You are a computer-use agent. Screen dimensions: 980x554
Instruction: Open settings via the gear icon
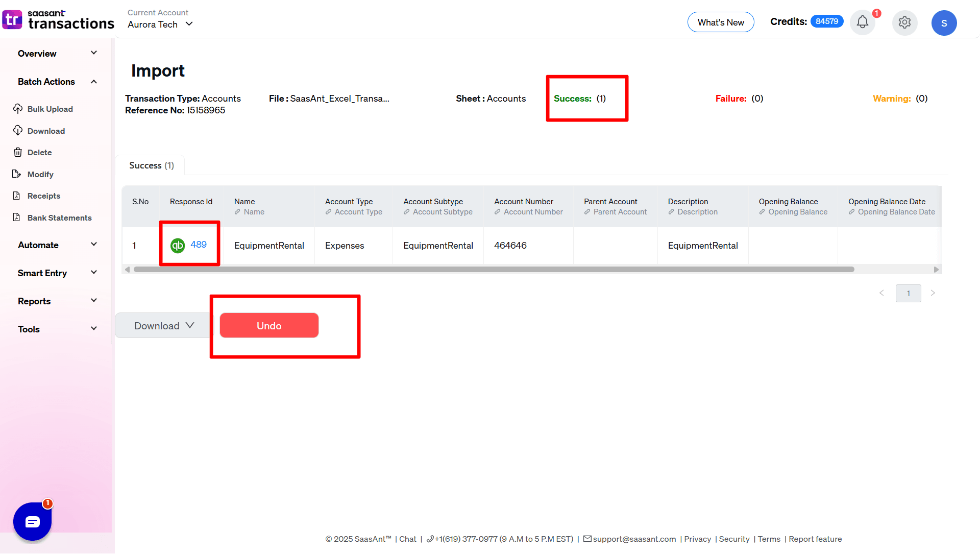tap(904, 22)
